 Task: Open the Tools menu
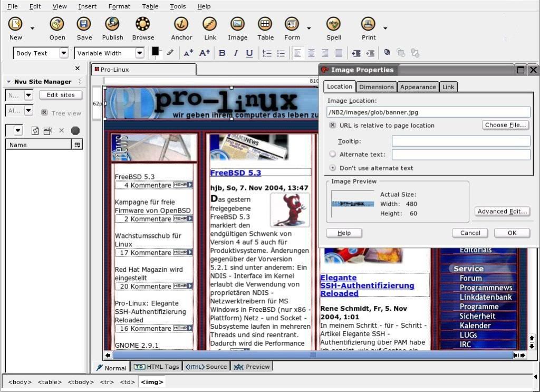(x=178, y=6)
